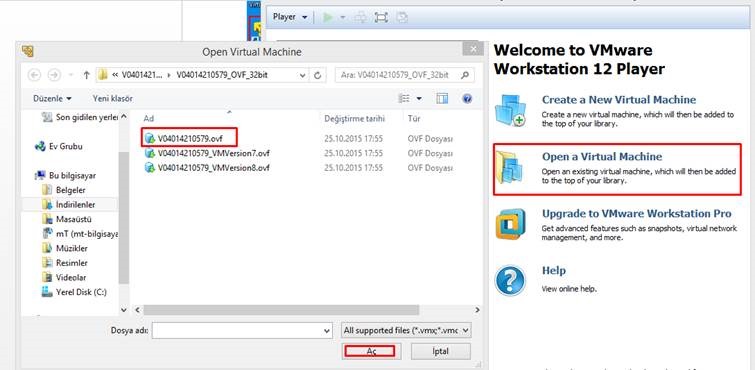Open Create a New Virtual Machine link

point(619,100)
